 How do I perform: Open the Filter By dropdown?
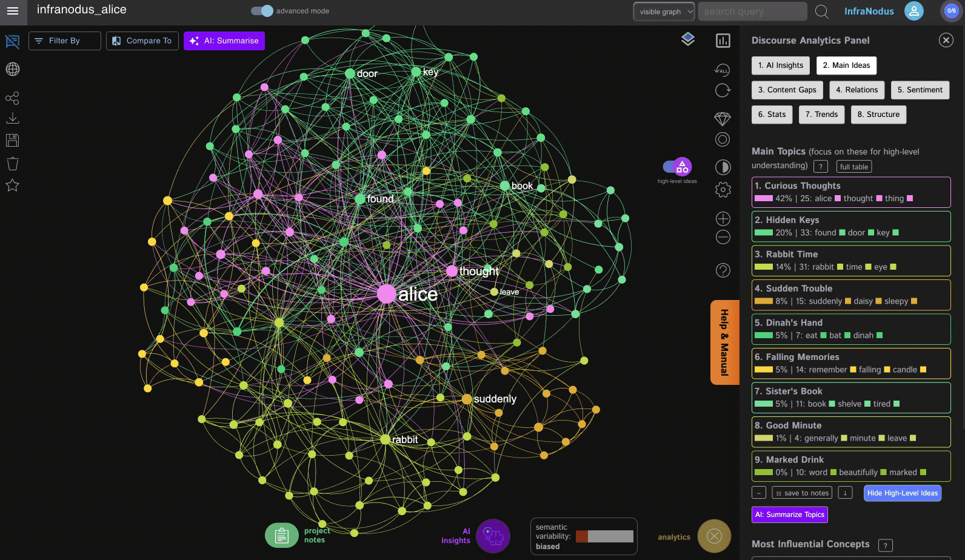click(64, 41)
